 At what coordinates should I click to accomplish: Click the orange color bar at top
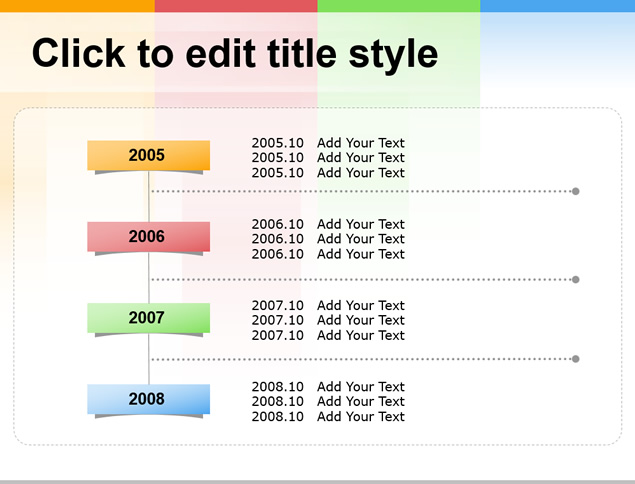point(77,6)
